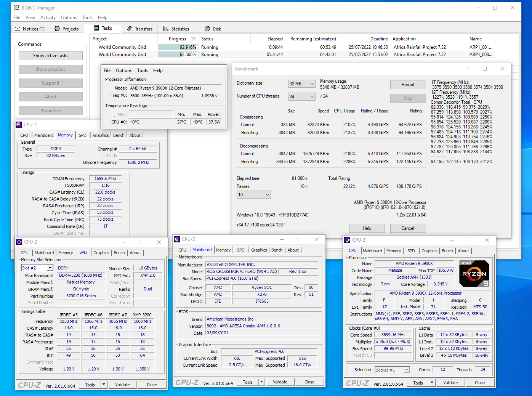This screenshot has height=396, width=532.
Task: Click the BOINC Manager title bar icon
Action: tap(17, 8)
